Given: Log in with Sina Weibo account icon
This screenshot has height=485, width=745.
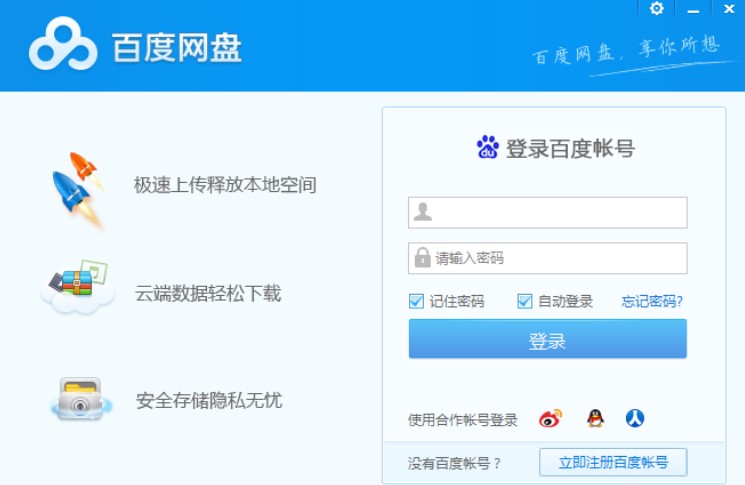Looking at the screenshot, I should pyautogui.click(x=551, y=419).
